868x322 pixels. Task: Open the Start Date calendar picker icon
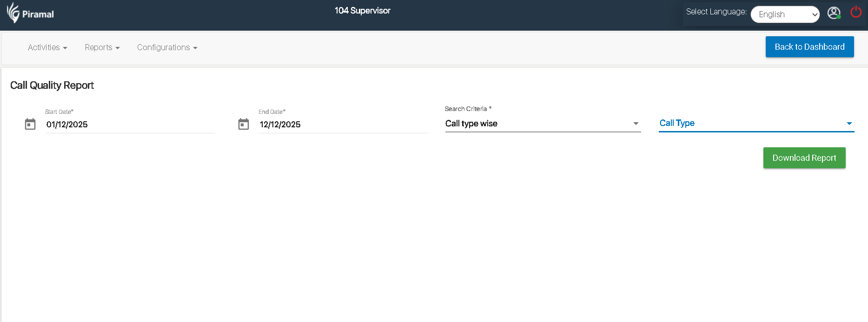point(30,124)
